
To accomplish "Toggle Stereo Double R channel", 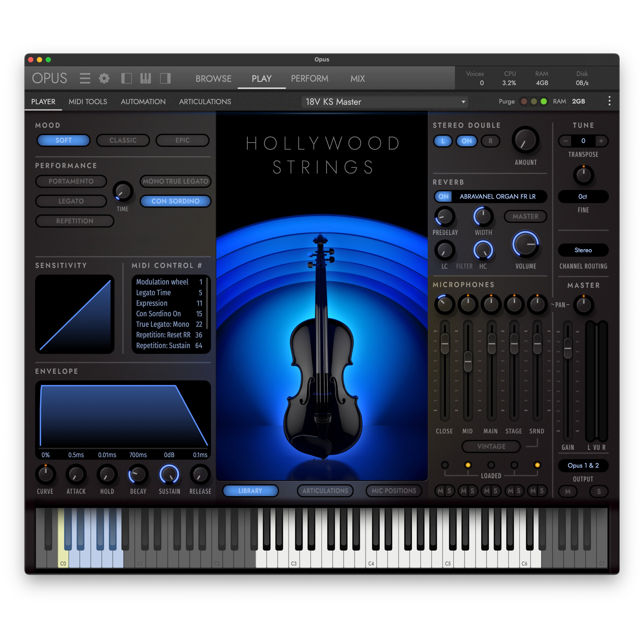I will [x=490, y=141].
